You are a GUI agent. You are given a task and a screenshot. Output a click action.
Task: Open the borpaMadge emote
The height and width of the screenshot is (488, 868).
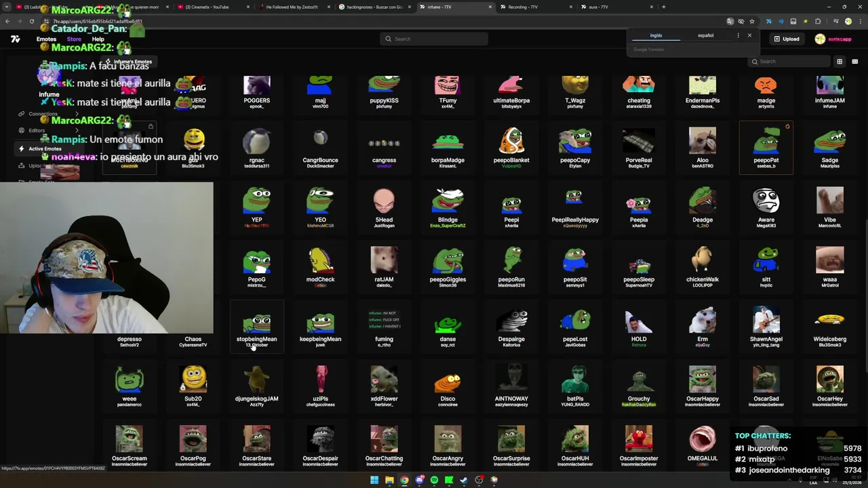point(448,148)
